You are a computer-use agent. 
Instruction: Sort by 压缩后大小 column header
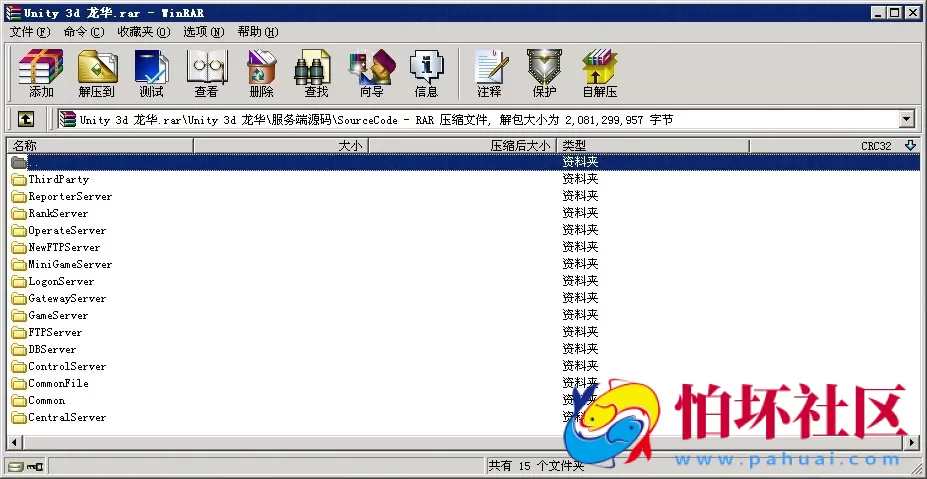463,145
